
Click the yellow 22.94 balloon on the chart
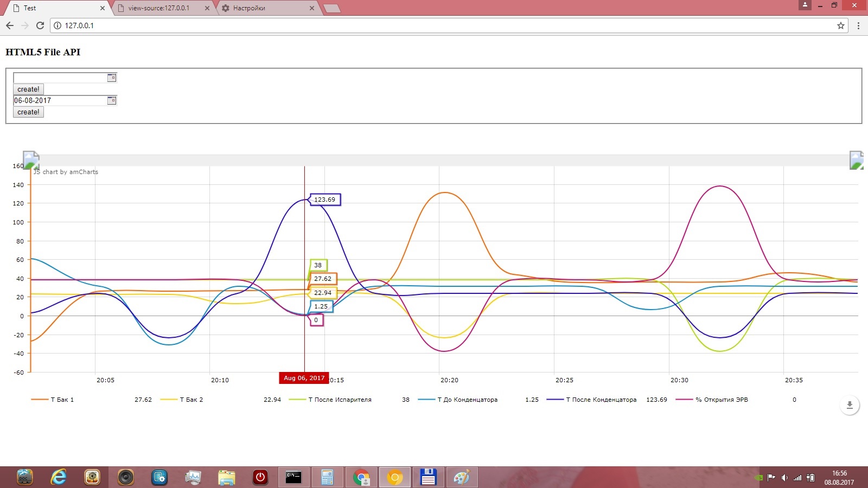323,293
